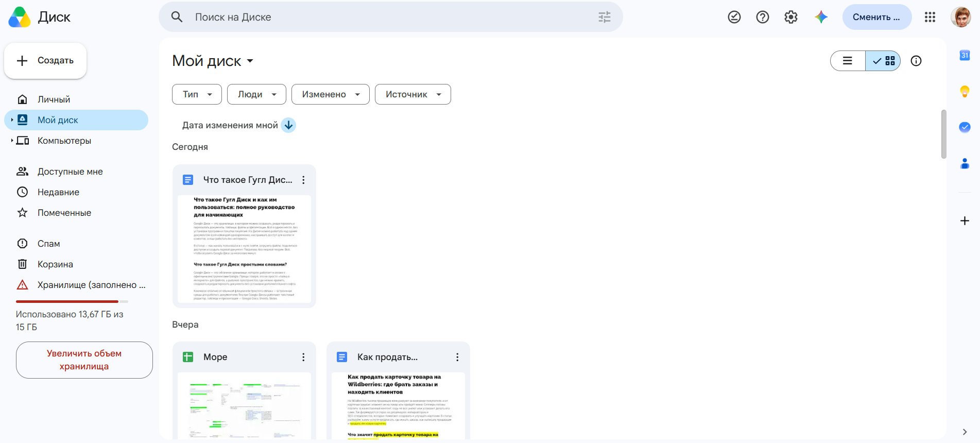Expand the Компьютеры tree arrow
Screen dimensions: 980x443
(12, 141)
